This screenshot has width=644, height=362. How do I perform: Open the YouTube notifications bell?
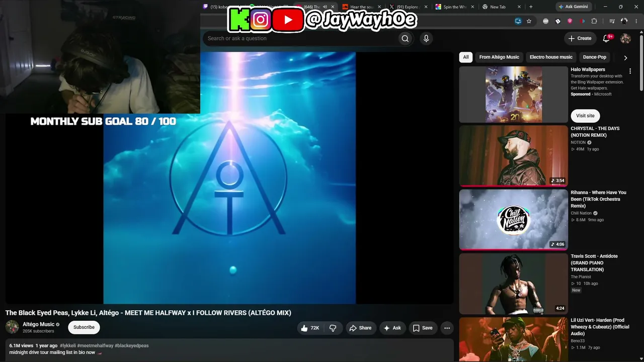click(606, 38)
